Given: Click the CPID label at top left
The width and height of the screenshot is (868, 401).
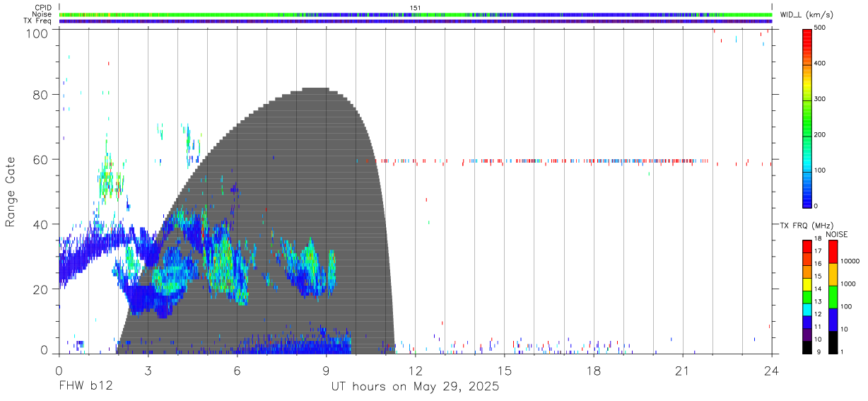Looking at the screenshot, I should pyautogui.click(x=43, y=8).
